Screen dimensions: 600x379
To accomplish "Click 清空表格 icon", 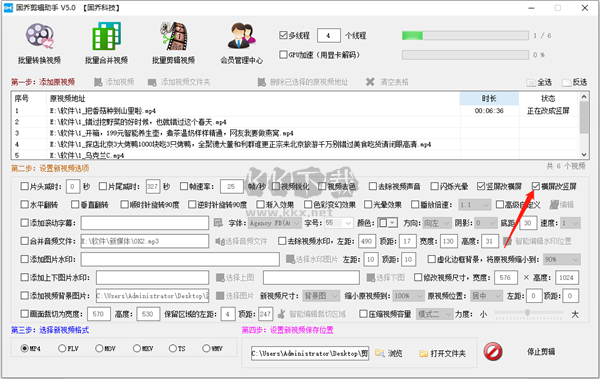I will pos(370,82).
